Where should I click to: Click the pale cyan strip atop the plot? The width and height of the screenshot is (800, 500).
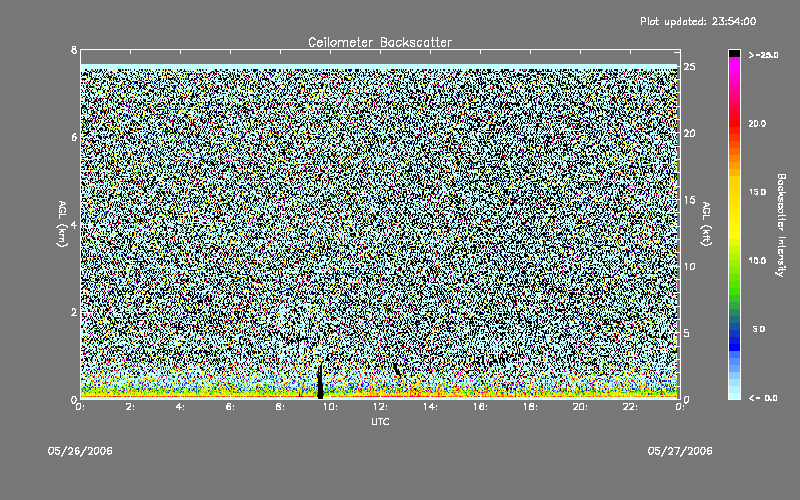379,67
